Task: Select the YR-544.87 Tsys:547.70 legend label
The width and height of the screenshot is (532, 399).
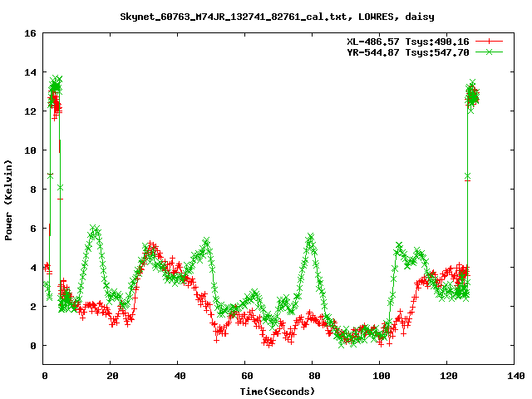Action: tap(408, 52)
